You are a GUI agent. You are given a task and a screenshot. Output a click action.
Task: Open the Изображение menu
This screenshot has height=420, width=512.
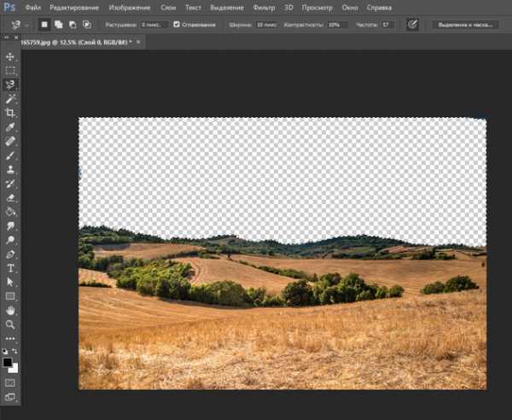point(126,8)
